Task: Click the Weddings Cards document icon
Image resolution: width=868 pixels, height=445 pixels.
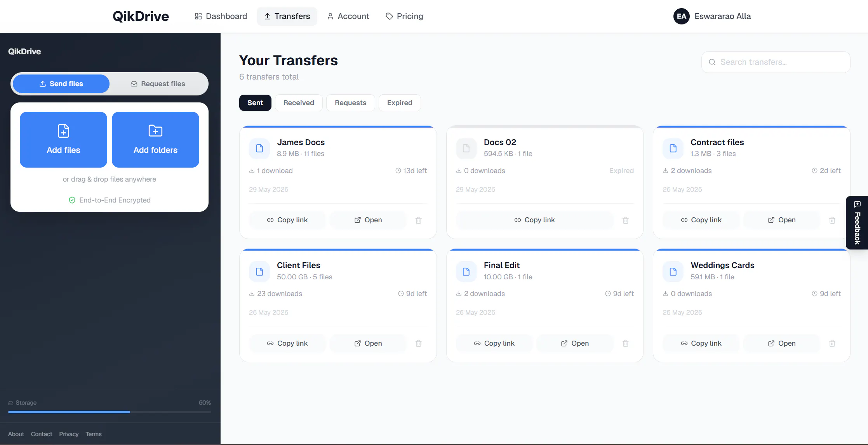Action: click(x=673, y=272)
